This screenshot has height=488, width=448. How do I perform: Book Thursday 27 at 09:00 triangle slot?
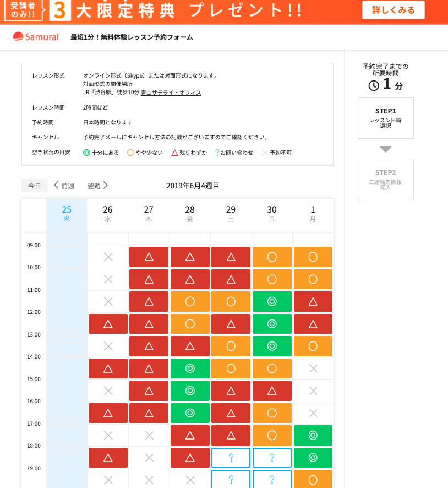click(x=149, y=257)
